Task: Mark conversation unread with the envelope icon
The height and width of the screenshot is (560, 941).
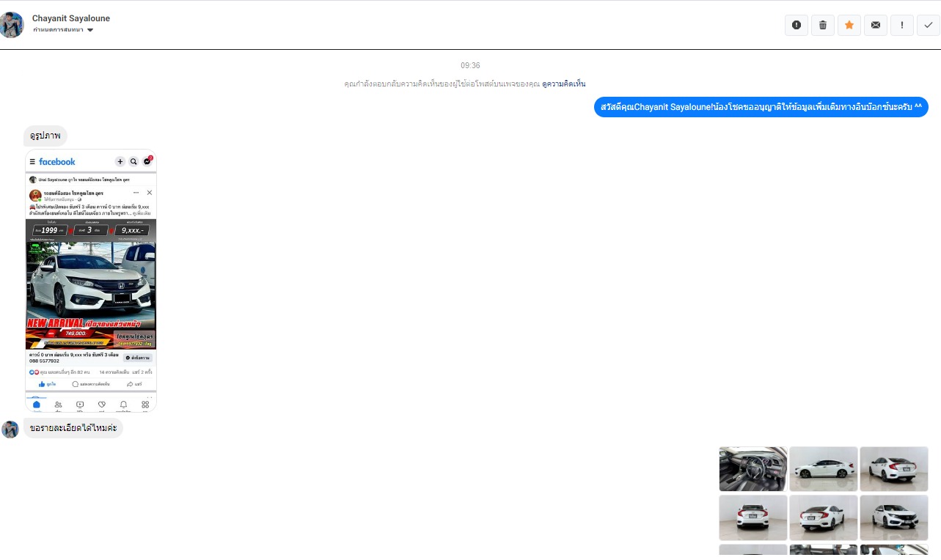Action: coord(876,25)
